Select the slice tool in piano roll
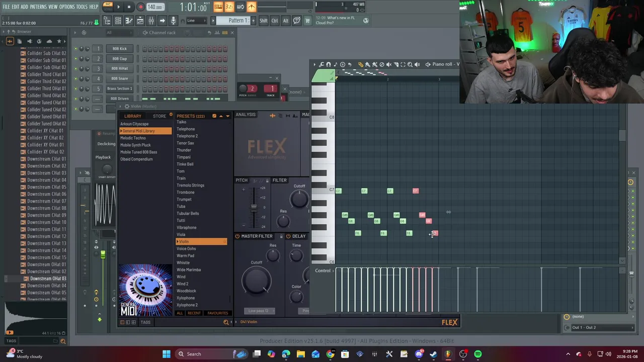The width and height of the screenshot is (644, 362). click(x=396, y=64)
